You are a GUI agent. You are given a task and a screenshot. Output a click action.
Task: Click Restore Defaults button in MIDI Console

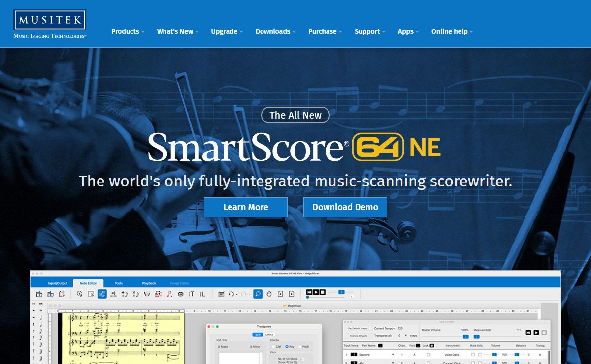(x=359, y=336)
